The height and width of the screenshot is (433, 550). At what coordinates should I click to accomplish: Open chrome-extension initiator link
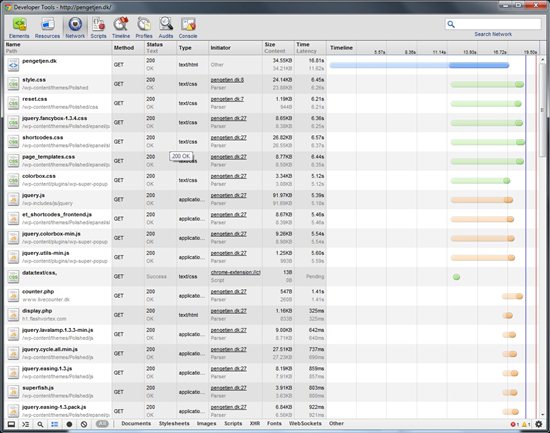click(x=236, y=272)
